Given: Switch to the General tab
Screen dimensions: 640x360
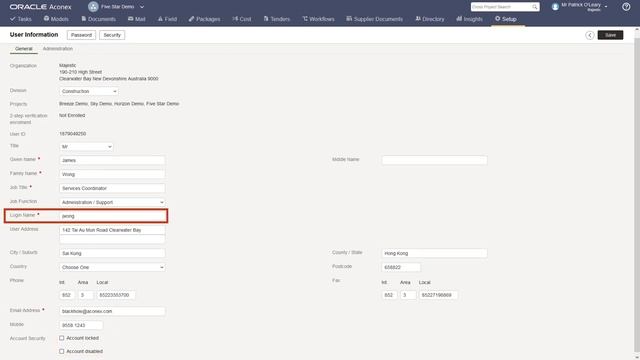Looking at the screenshot, I should pos(24,49).
